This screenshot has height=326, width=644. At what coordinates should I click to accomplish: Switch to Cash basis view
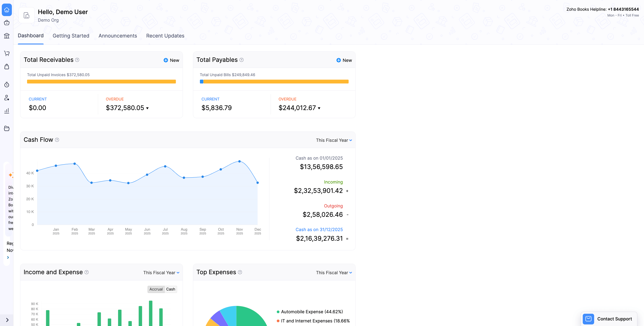170,289
